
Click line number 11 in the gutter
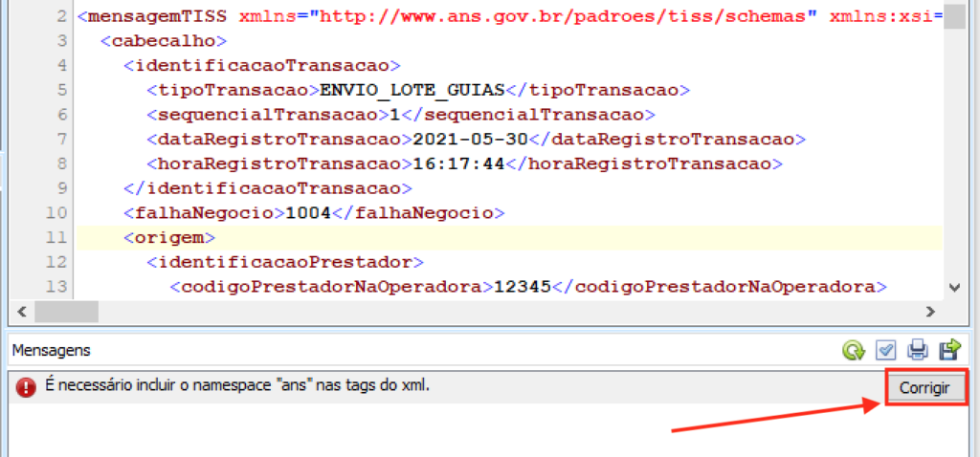[x=56, y=237]
